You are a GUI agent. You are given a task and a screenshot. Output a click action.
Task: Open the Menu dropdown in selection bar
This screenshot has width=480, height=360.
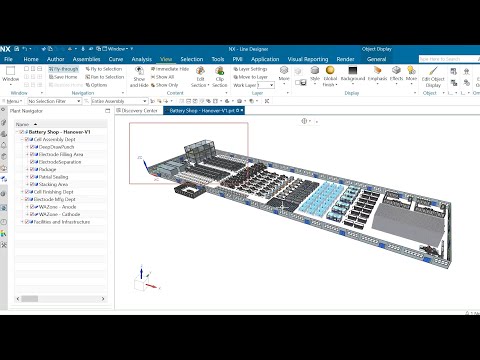click(13, 101)
